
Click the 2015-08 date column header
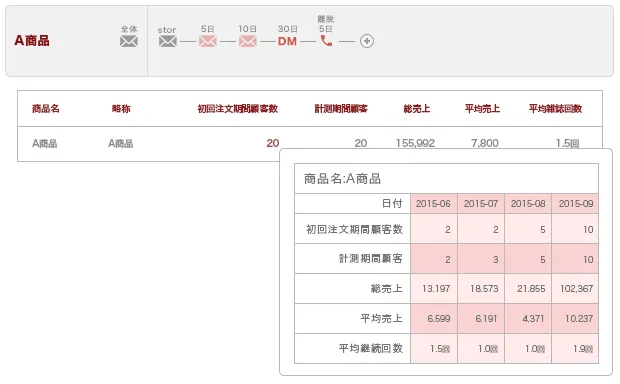click(528, 204)
